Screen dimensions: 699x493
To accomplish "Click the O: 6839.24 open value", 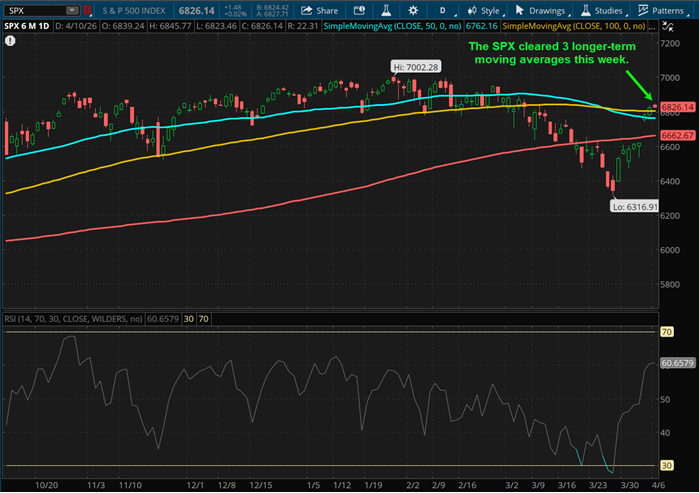I will pyautogui.click(x=123, y=26).
